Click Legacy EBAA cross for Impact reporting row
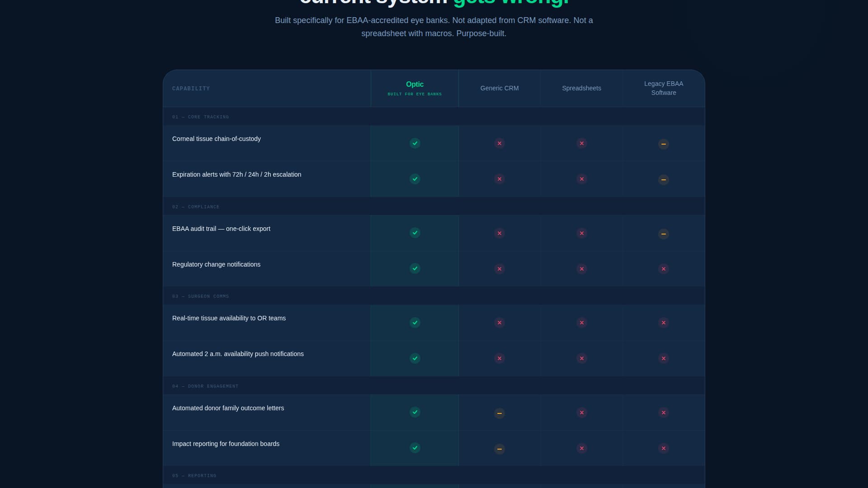The image size is (868, 488). (663, 448)
